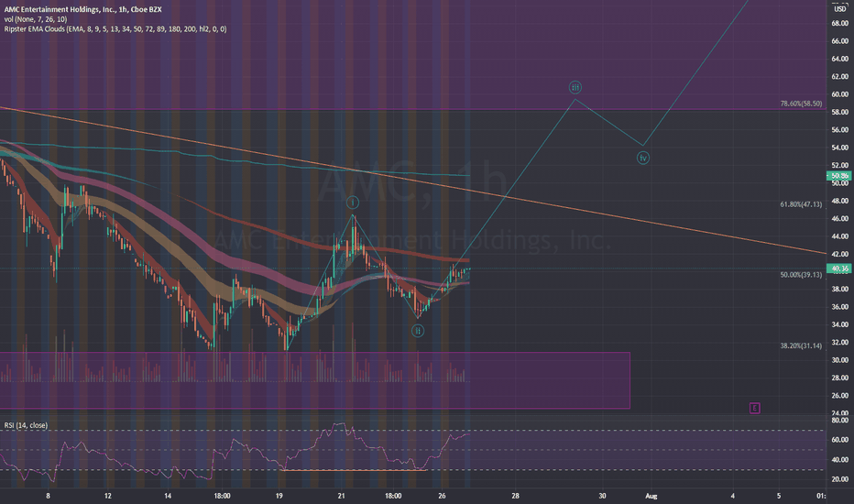Click the wave (iii) circled label
The image size is (854, 504).
click(575, 87)
